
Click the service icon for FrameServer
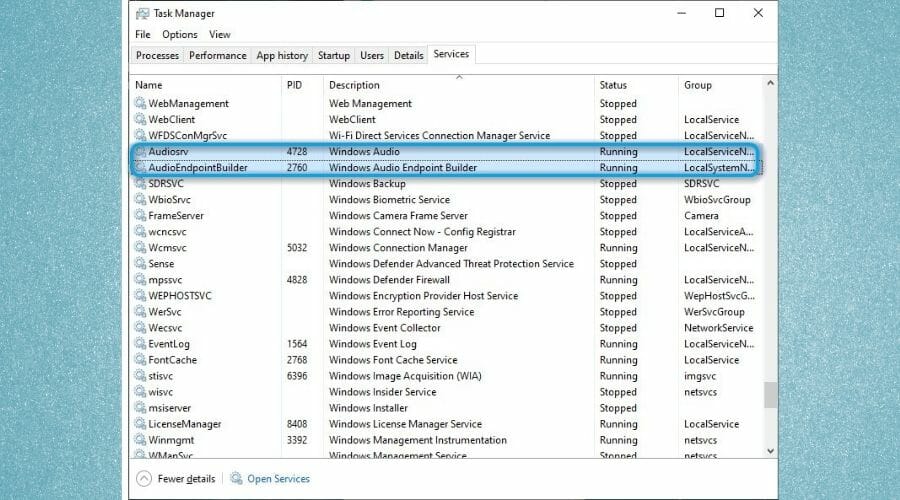(140, 216)
